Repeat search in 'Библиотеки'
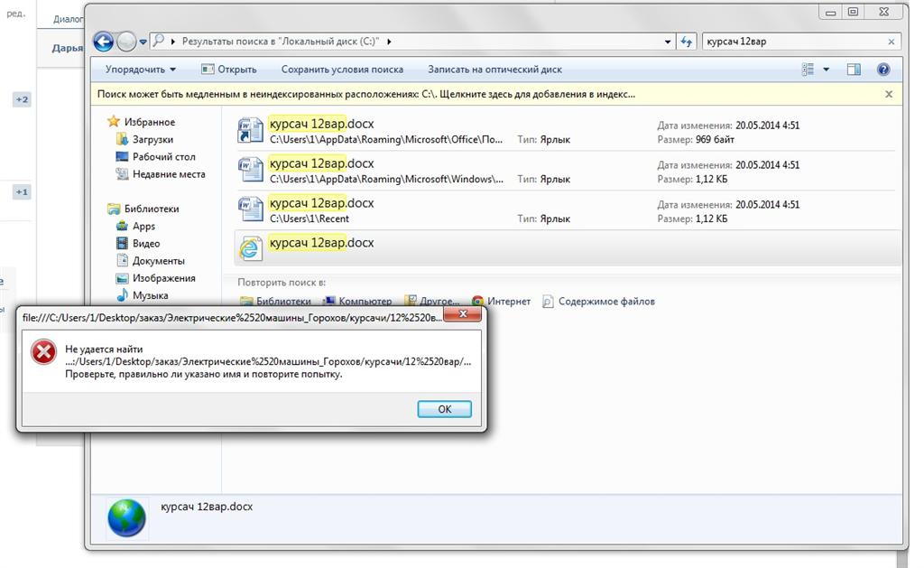The image size is (924, 568). pos(276,301)
